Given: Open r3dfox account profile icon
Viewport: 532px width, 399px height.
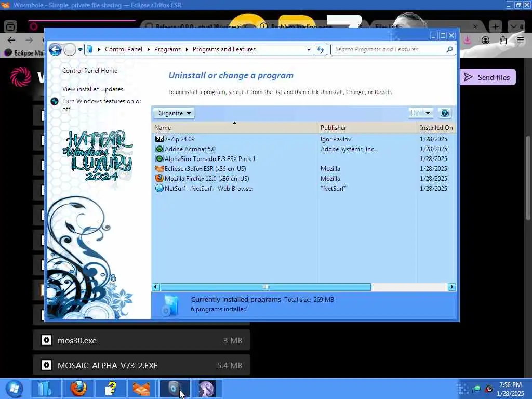Looking at the screenshot, I should [x=486, y=40].
